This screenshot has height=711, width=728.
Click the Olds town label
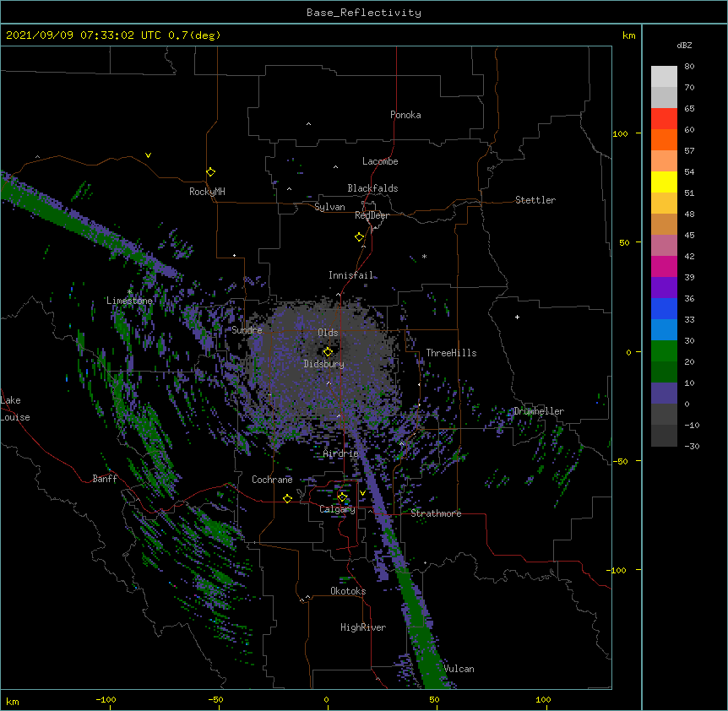coord(328,333)
